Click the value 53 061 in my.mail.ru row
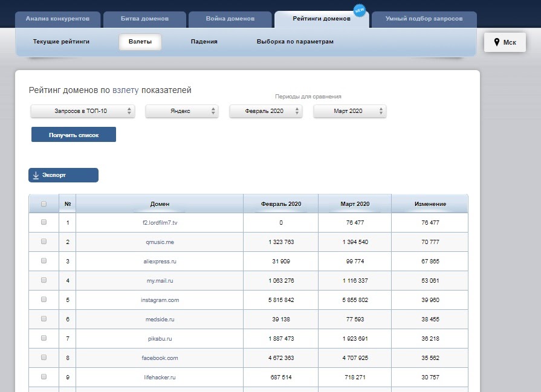541x392 pixels. (x=430, y=281)
